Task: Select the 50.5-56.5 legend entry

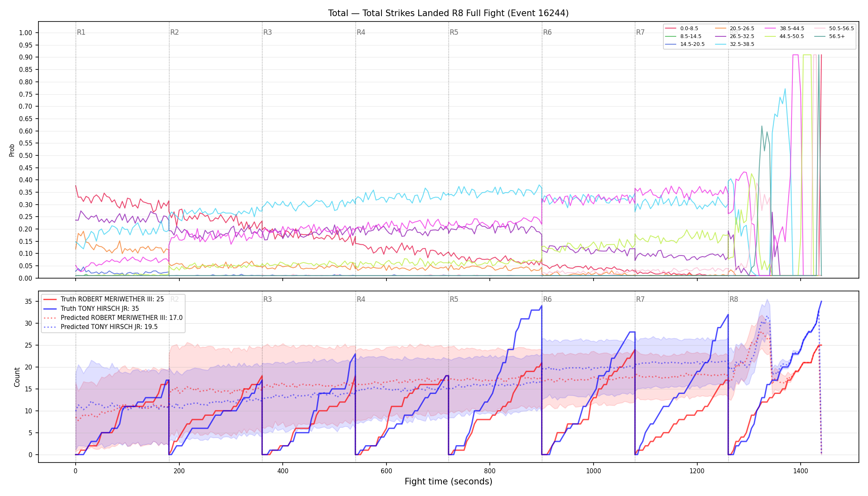Action: (x=834, y=29)
